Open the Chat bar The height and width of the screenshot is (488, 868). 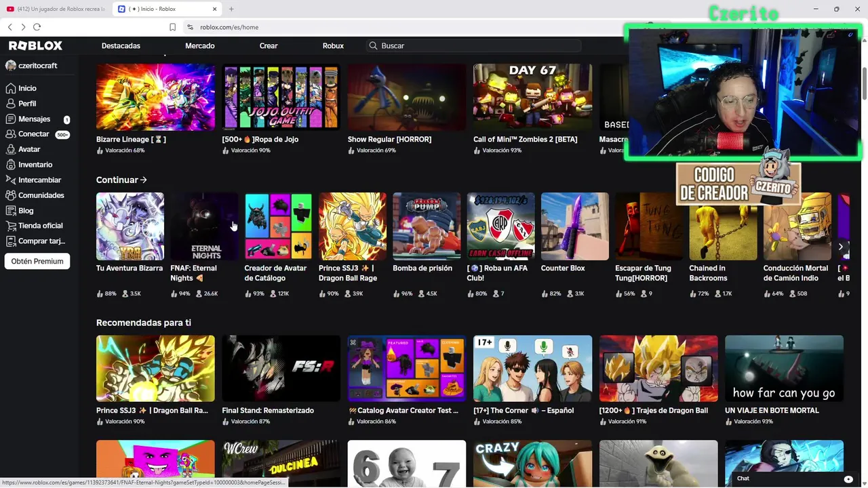[x=794, y=479]
